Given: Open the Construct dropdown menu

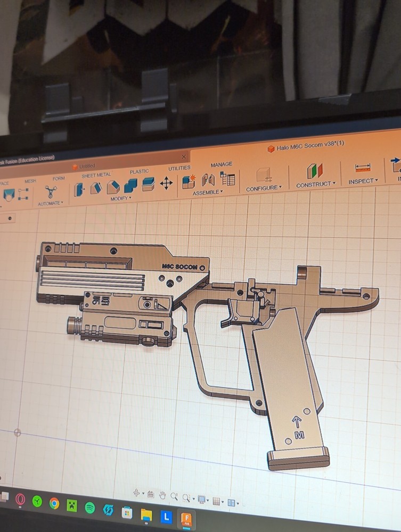Looking at the screenshot, I should (x=316, y=184).
